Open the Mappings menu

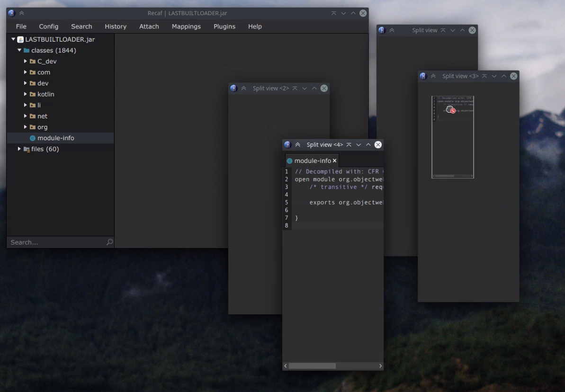[186, 27]
